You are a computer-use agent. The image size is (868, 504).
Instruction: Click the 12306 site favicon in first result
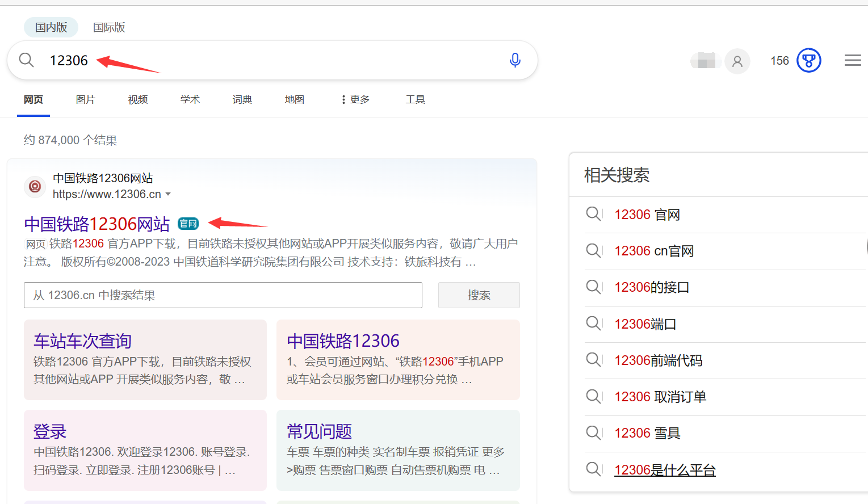tap(35, 186)
